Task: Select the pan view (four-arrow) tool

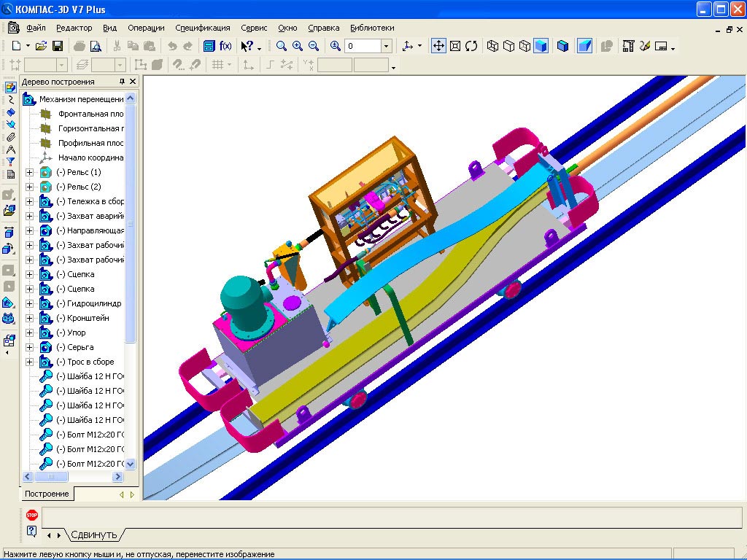Action: [x=438, y=46]
